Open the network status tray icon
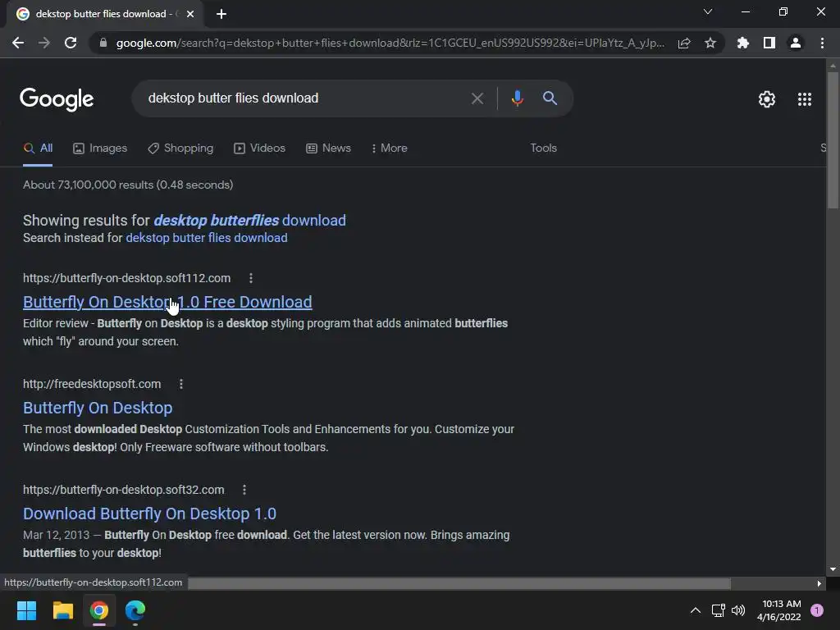 click(718, 610)
